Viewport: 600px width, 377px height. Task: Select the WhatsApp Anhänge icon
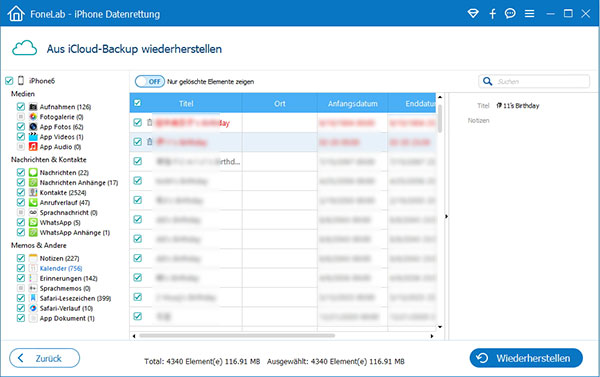(x=33, y=232)
